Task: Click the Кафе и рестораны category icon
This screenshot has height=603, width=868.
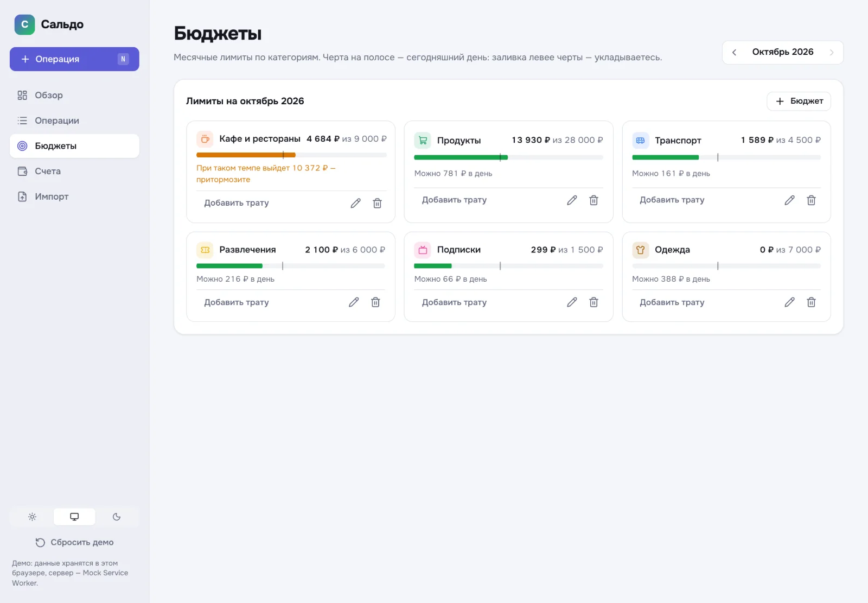Action: (205, 139)
